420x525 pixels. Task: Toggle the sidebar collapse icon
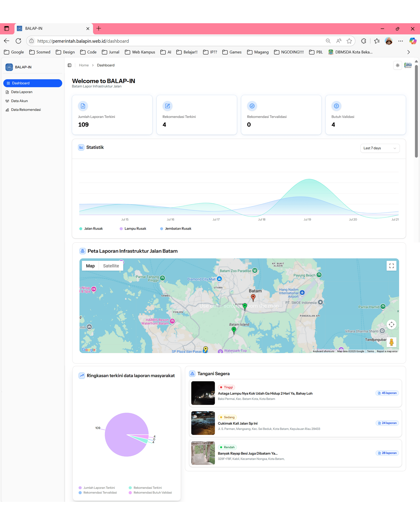tap(69, 65)
